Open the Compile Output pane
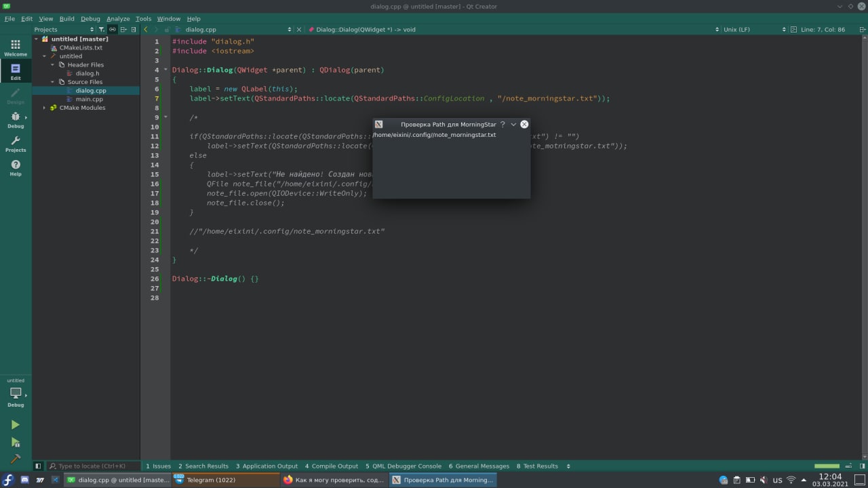 click(331, 466)
